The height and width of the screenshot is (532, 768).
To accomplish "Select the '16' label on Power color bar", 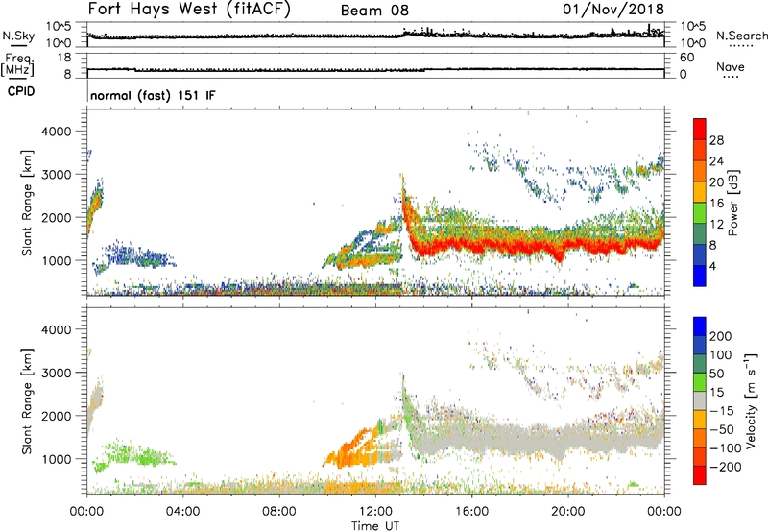I will tap(716, 204).
